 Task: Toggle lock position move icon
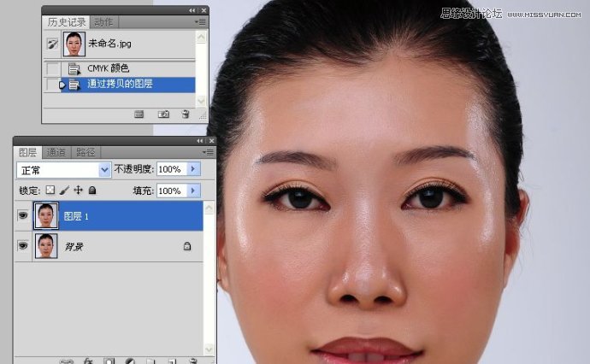pyautogui.click(x=78, y=190)
